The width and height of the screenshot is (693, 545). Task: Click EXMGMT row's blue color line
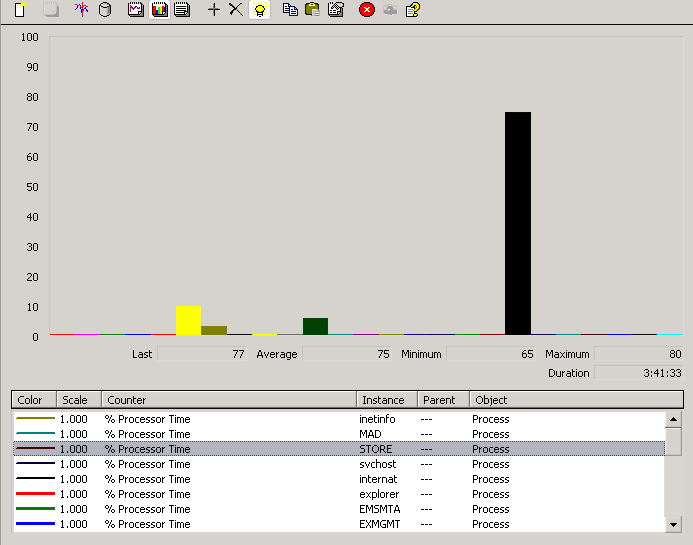35,523
